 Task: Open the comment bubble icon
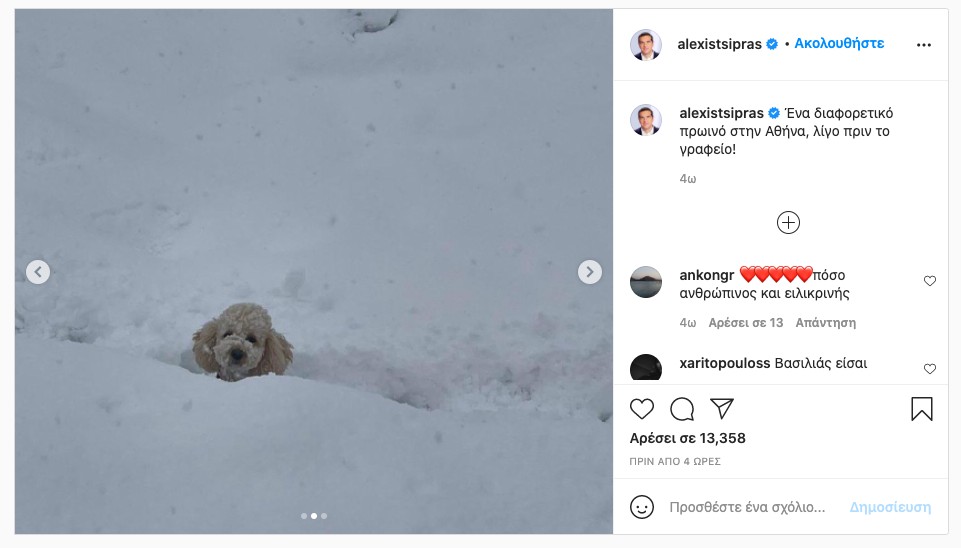682,409
